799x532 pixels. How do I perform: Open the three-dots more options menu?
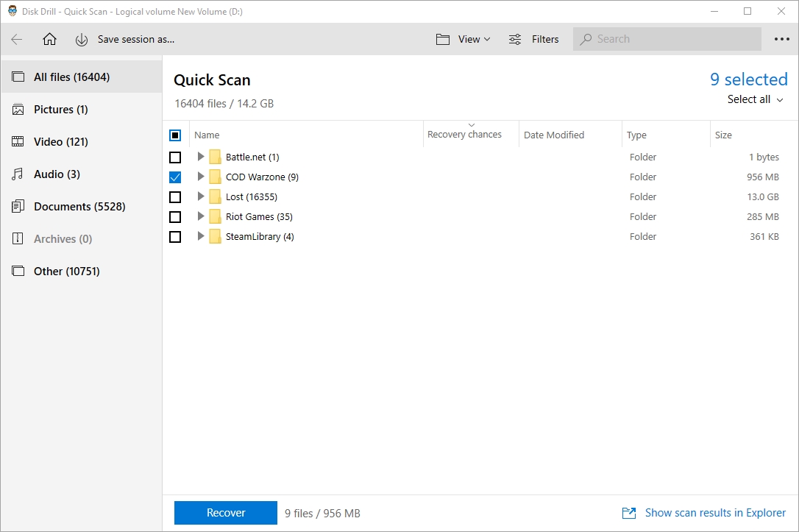781,39
